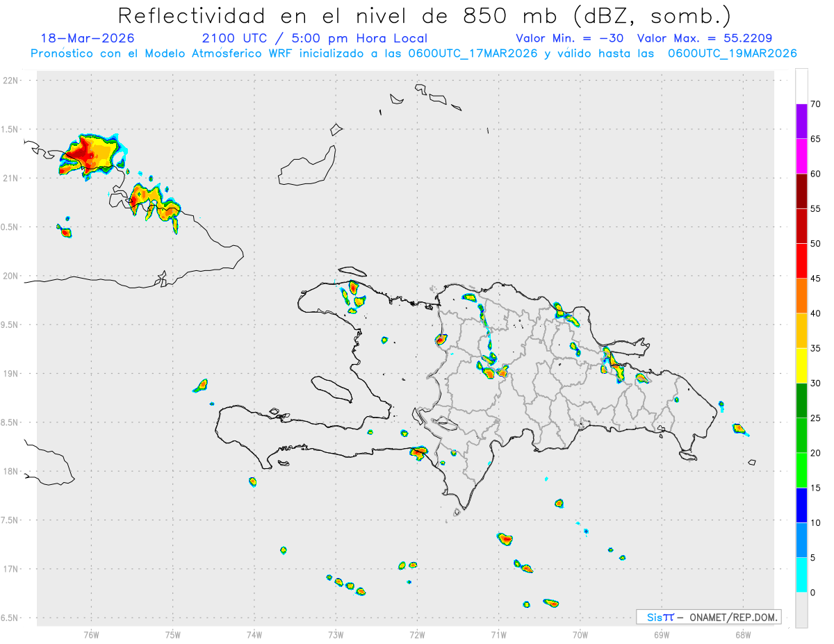Click the largest red storm cluster near 76W
Viewport: 834px width, 644px height.
pos(92,154)
